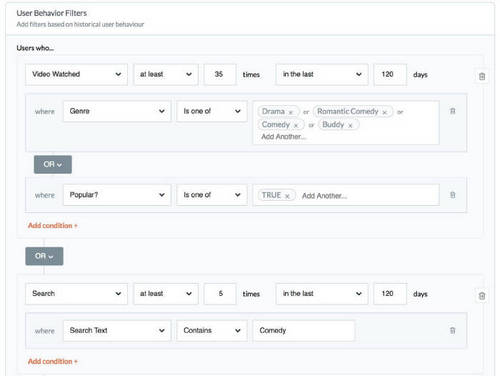Open the at least dropdown for Search

point(166,294)
